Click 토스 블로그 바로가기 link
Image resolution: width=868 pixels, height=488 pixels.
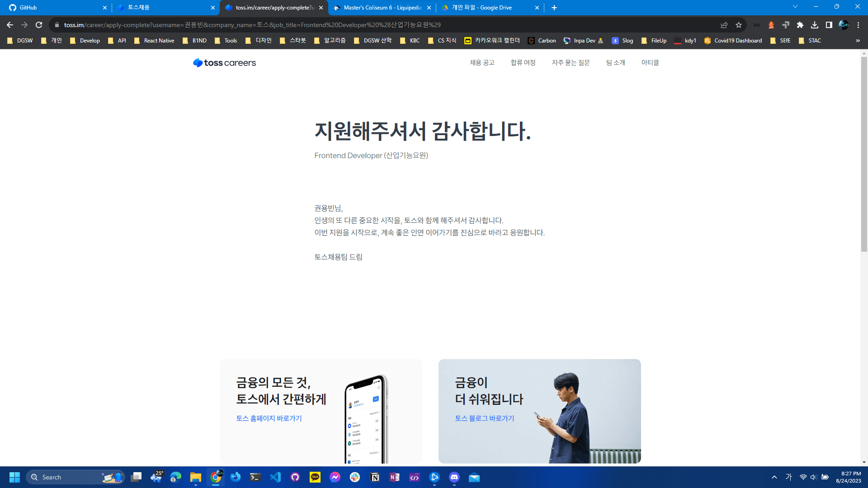[x=485, y=418]
